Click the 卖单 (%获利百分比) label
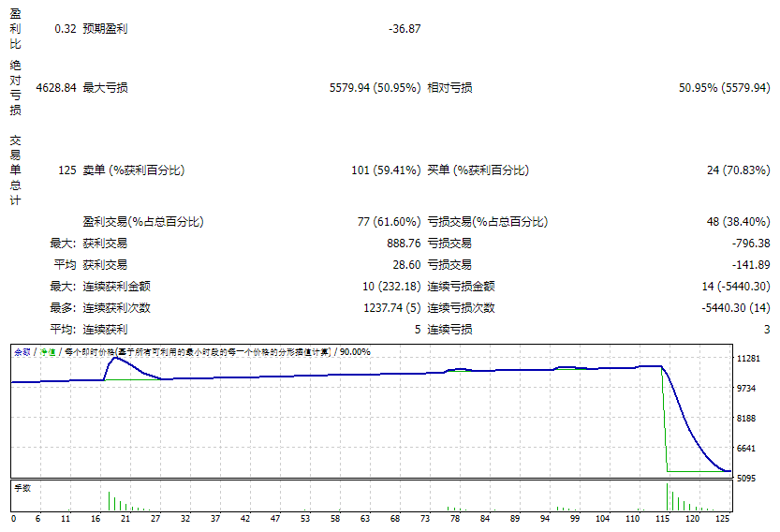The width and height of the screenshot is (780, 532). coord(133,170)
